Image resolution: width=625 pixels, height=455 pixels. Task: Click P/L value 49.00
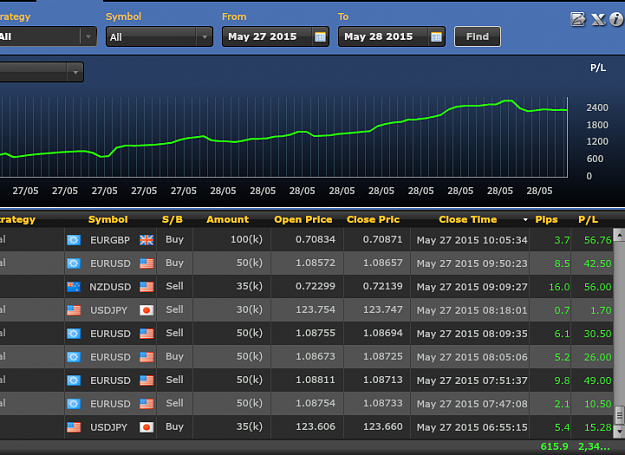[597, 380]
